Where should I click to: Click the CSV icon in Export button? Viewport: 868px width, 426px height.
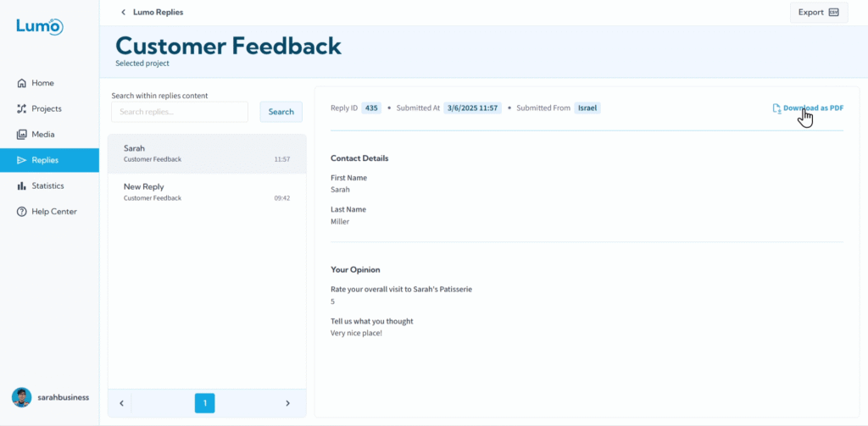click(x=834, y=12)
